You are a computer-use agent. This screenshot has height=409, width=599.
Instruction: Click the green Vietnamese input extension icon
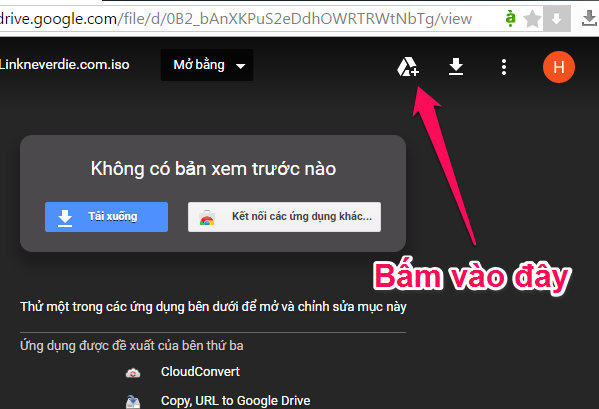tap(510, 18)
